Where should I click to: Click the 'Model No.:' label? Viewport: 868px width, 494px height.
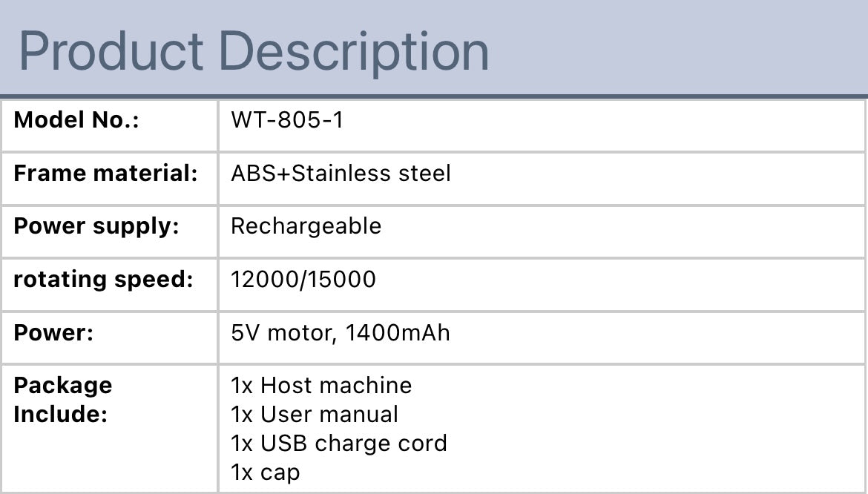[x=76, y=120]
